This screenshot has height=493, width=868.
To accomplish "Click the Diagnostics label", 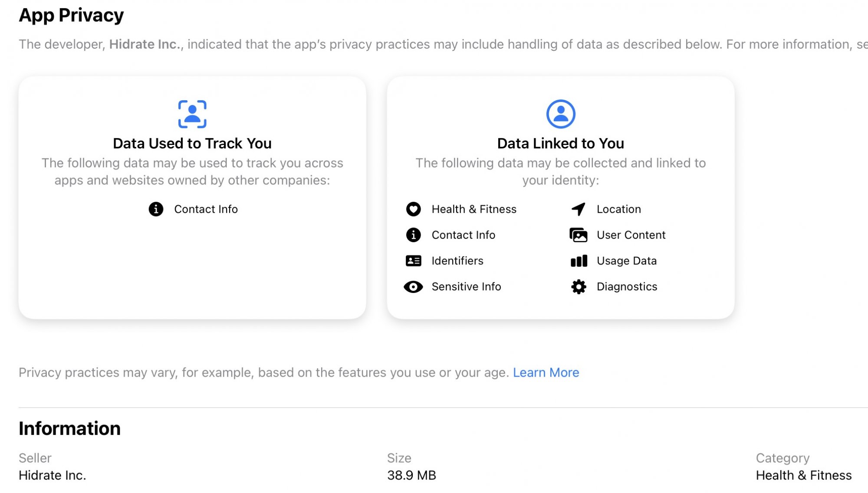I will (627, 286).
